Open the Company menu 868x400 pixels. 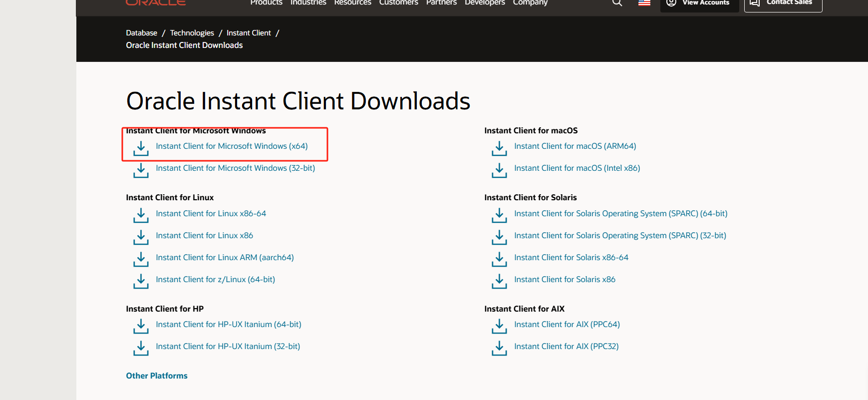(531, 2)
